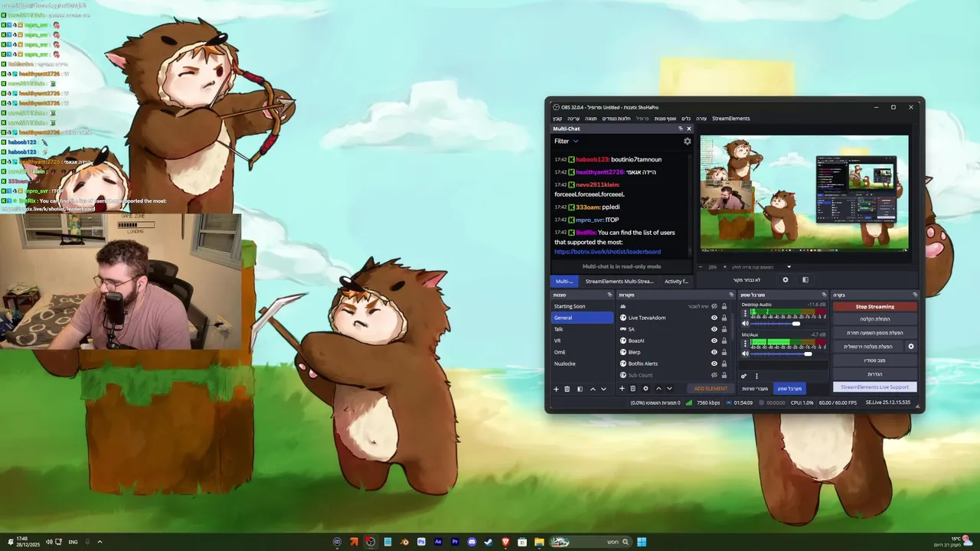
Task: Open advanced audio properties gears icon
Action: [x=743, y=376]
